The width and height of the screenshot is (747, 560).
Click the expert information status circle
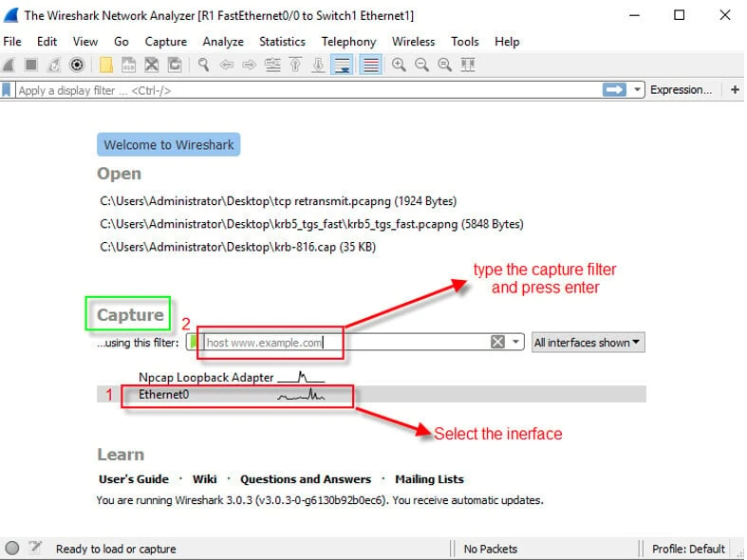(x=12, y=548)
